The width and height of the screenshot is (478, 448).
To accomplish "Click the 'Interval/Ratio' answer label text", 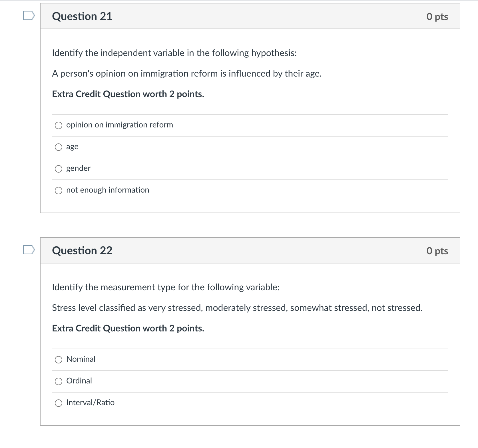I will point(90,402).
